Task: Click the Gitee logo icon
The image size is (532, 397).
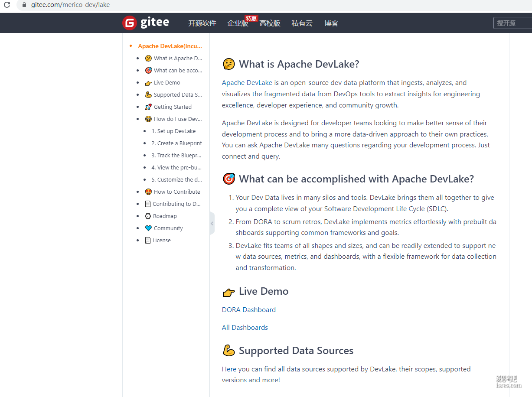Action: (x=130, y=23)
